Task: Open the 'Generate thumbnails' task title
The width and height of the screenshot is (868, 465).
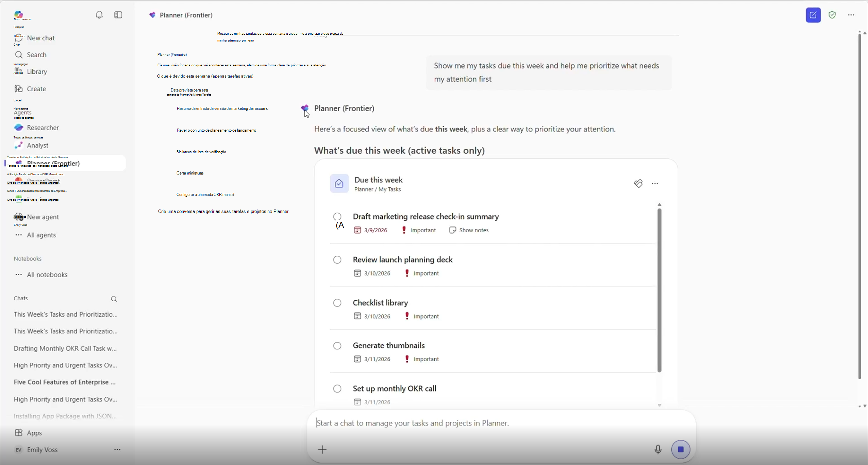Action: [389, 346]
